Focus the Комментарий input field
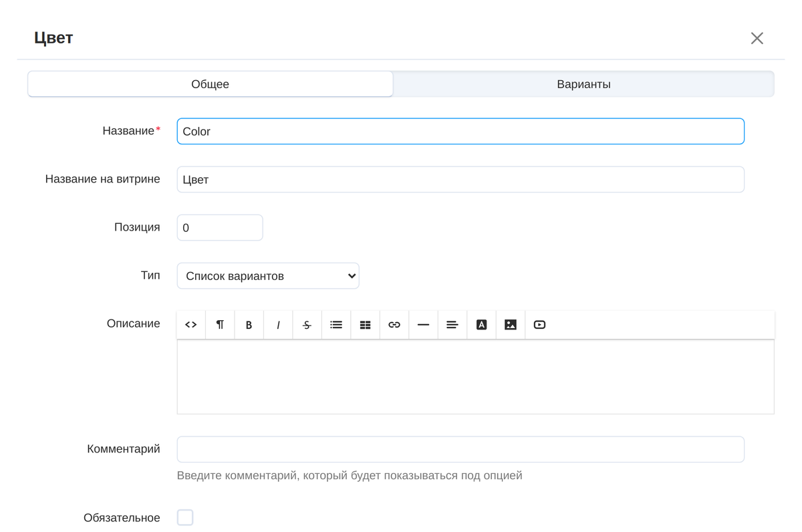 (x=460, y=449)
